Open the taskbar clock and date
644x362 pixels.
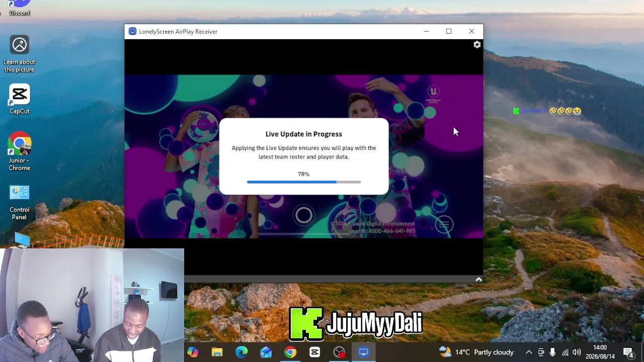pyautogui.click(x=600, y=352)
